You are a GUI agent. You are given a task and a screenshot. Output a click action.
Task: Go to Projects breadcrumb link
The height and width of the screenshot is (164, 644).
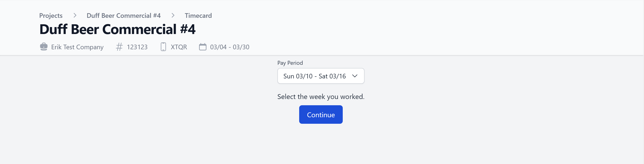pos(51,15)
